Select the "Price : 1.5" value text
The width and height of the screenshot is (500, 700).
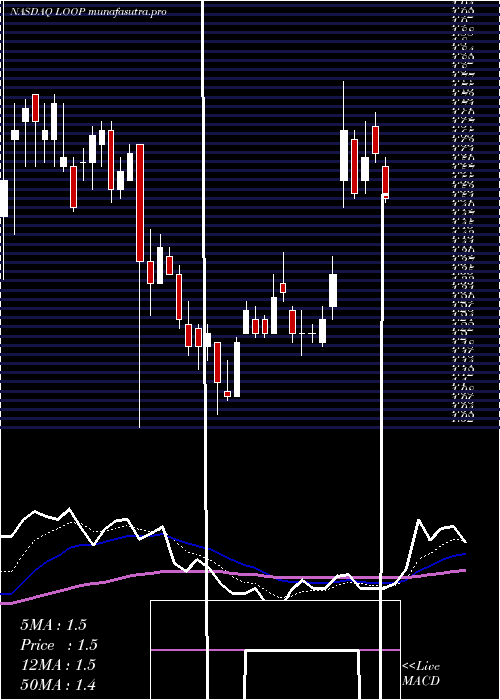[x=58, y=645]
